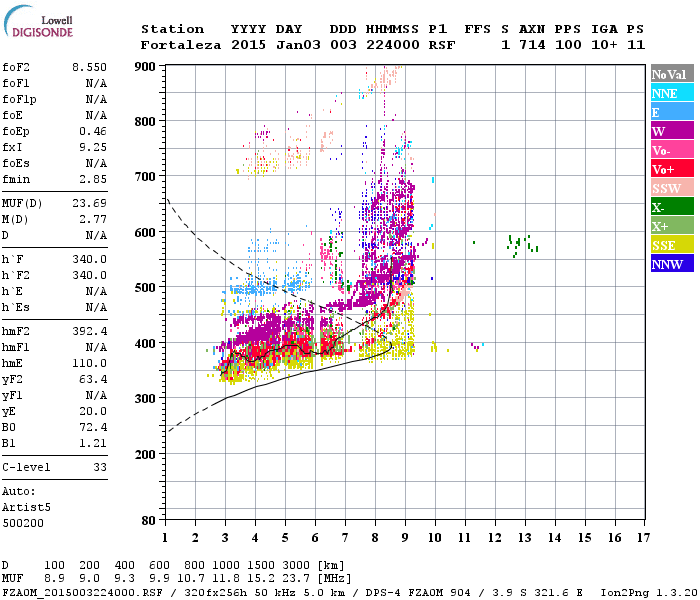
Task: Click the year 2015 in header
Action: 249,45
